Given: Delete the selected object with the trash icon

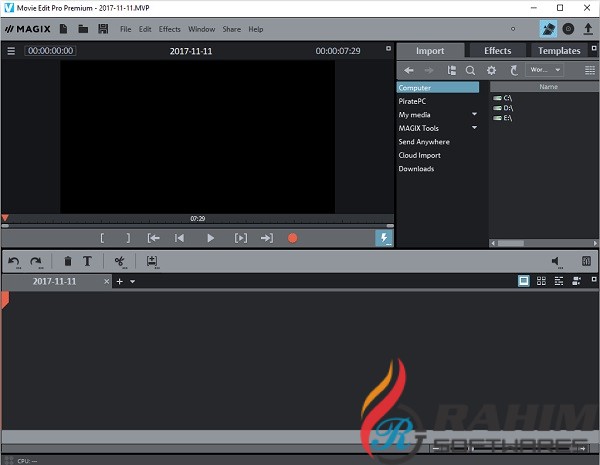Looking at the screenshot, I should pos(68,261).
